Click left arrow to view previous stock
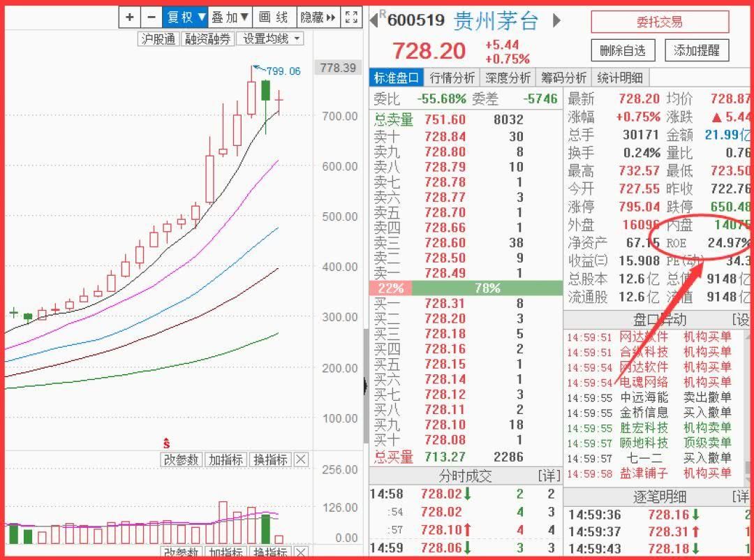This screenshot has height=560, width=754. pos(373,21)
